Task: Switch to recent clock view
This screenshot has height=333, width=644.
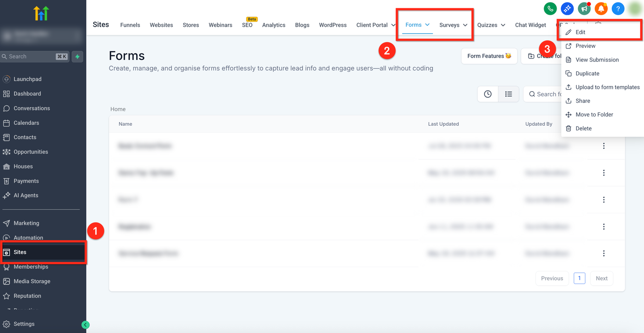Action: coord(488,94)
